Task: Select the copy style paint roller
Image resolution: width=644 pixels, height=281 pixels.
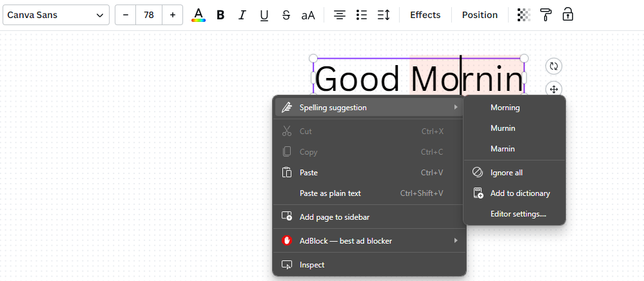Action: 546,15
